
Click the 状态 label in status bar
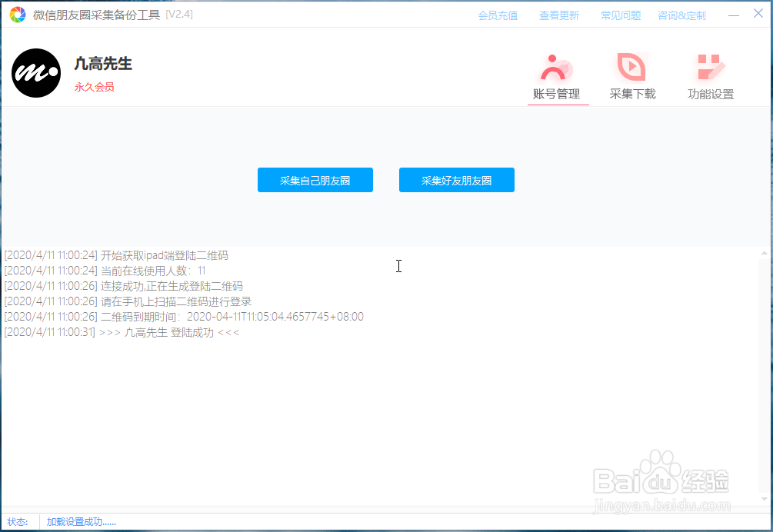pyautogui.click(x=17, y=522)
